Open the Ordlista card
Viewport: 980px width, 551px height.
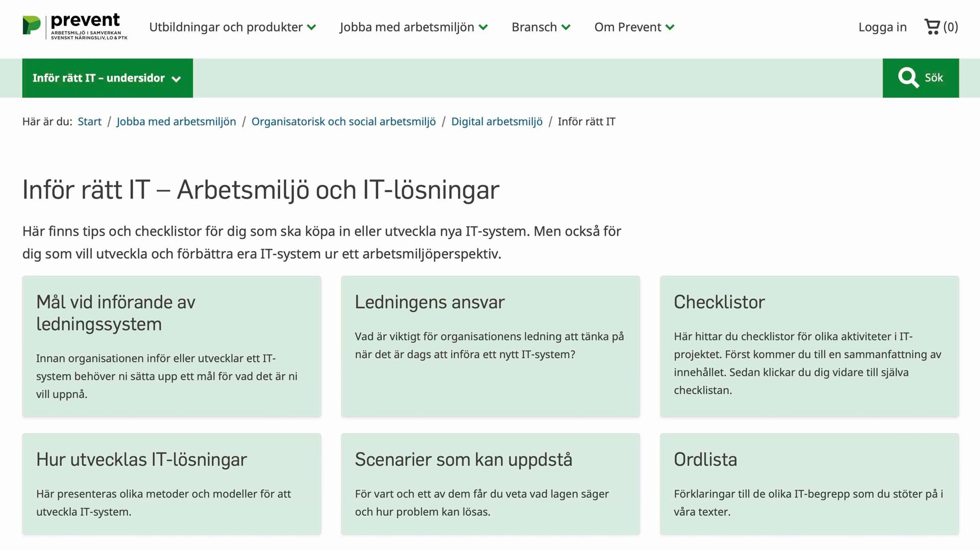coord(809,484)
